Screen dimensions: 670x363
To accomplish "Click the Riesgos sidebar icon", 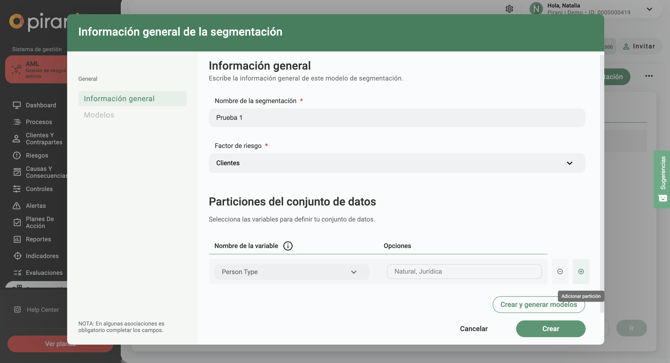I will click(17, 155).
